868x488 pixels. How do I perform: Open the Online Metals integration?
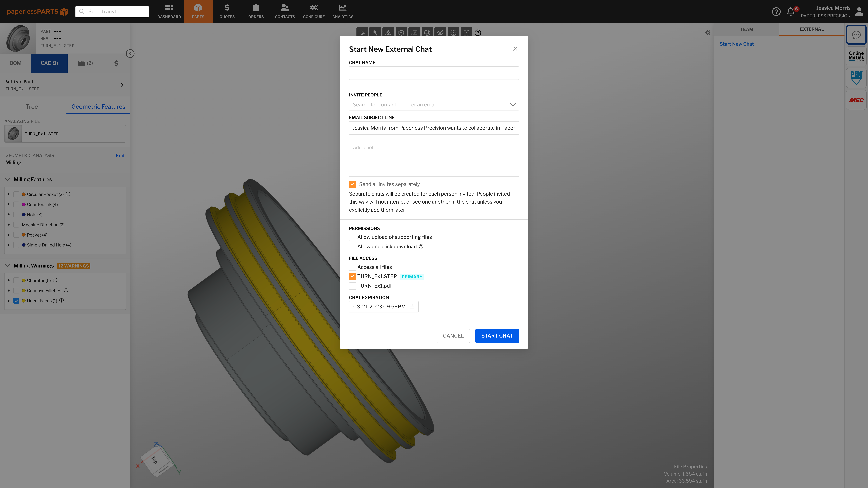[x=856, y=56]
